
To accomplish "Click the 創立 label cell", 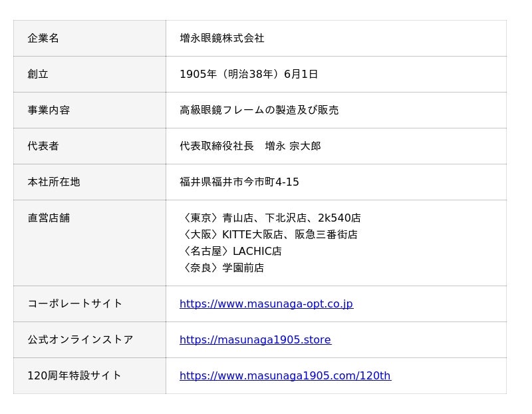I will pyautogui.click(x=38, y=75).
